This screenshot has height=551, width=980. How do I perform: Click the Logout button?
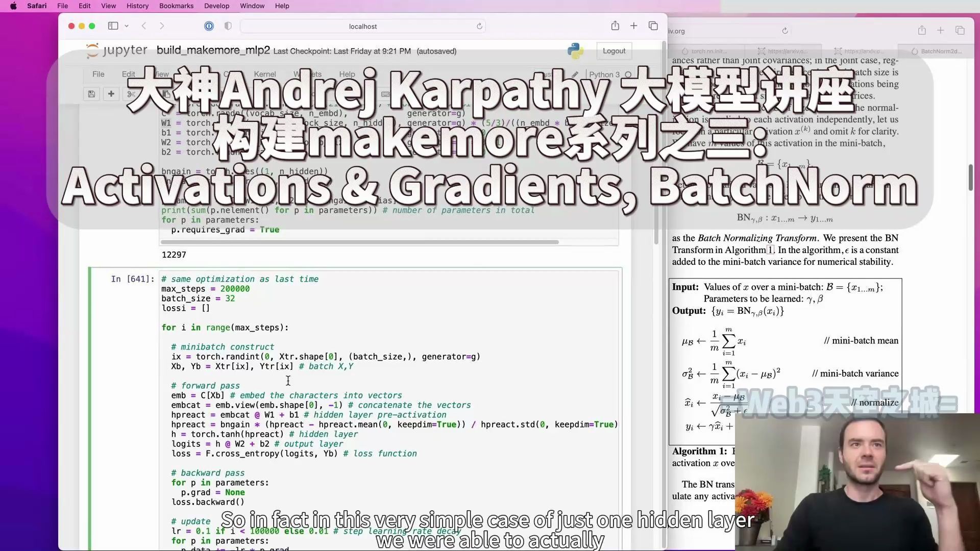pos(614,51)
